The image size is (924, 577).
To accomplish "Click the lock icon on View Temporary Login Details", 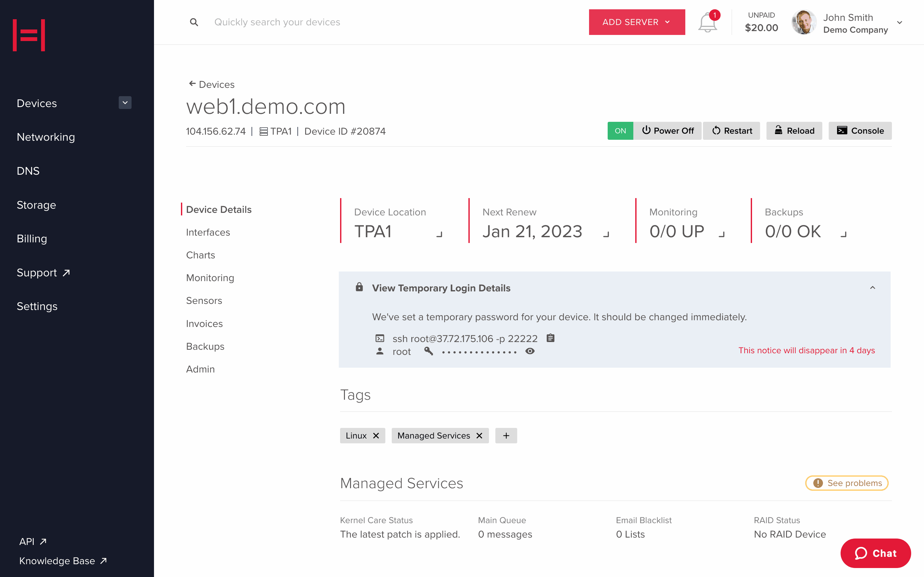I will (359, 288).
